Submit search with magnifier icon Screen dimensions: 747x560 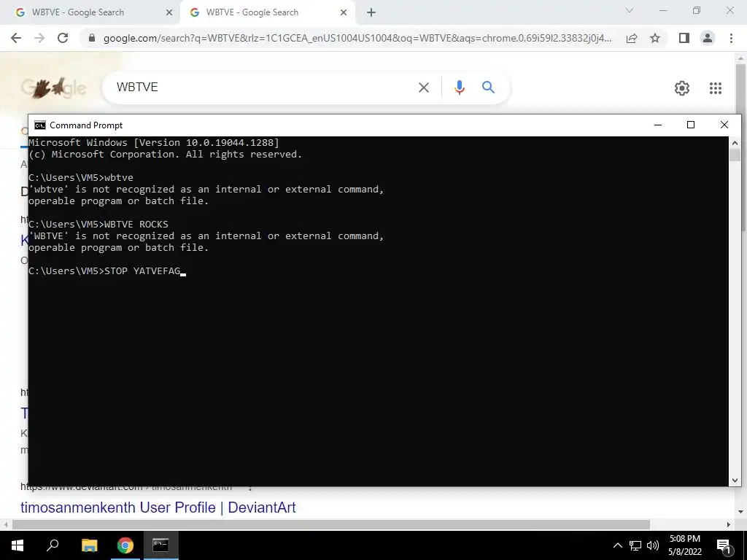coord(488,87)
